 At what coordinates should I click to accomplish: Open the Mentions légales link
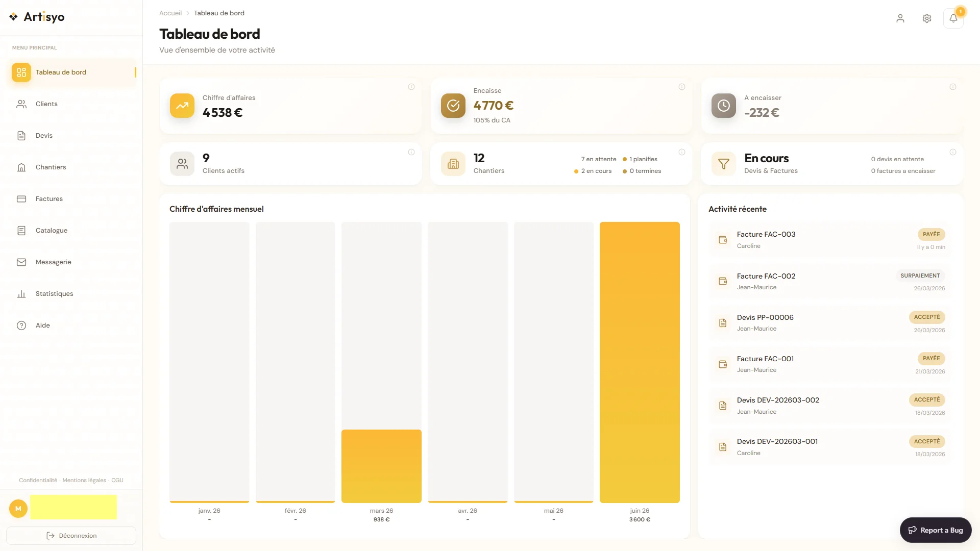point(84,481)
